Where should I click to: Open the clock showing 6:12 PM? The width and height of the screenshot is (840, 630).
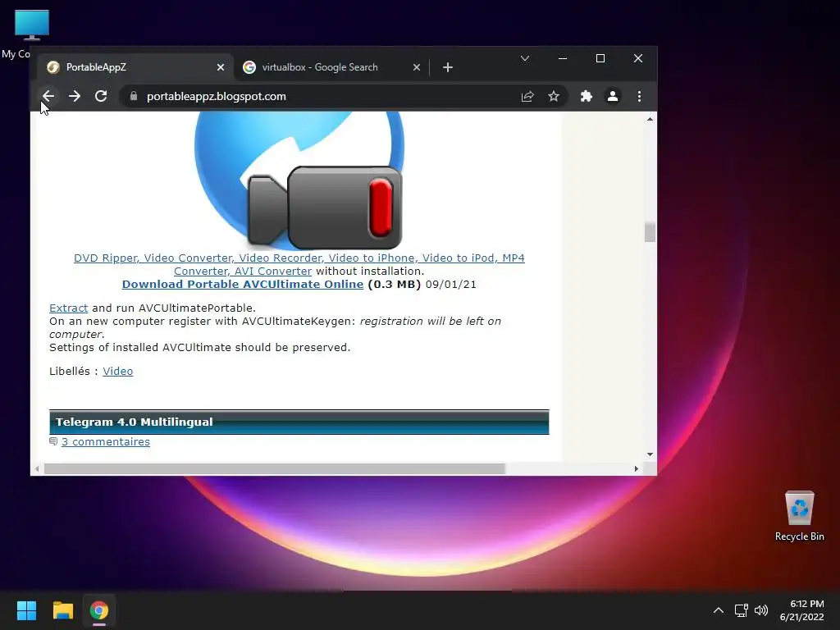coord(801,610)
